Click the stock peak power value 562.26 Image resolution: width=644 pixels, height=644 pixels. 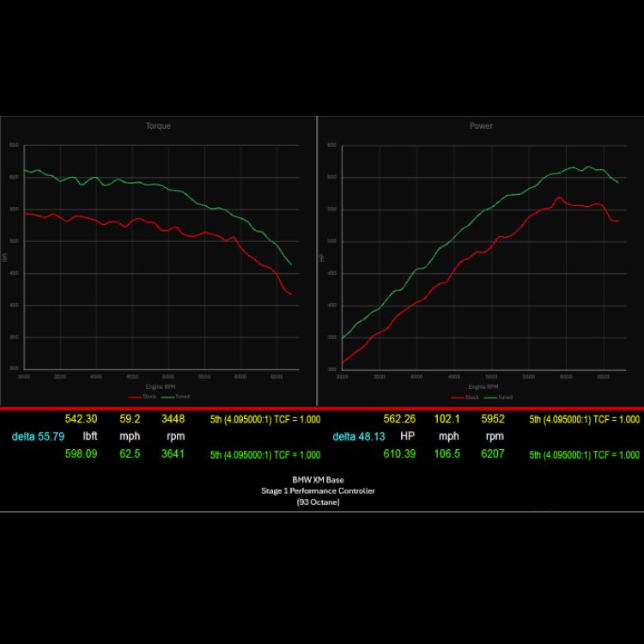tap(399, 419)
